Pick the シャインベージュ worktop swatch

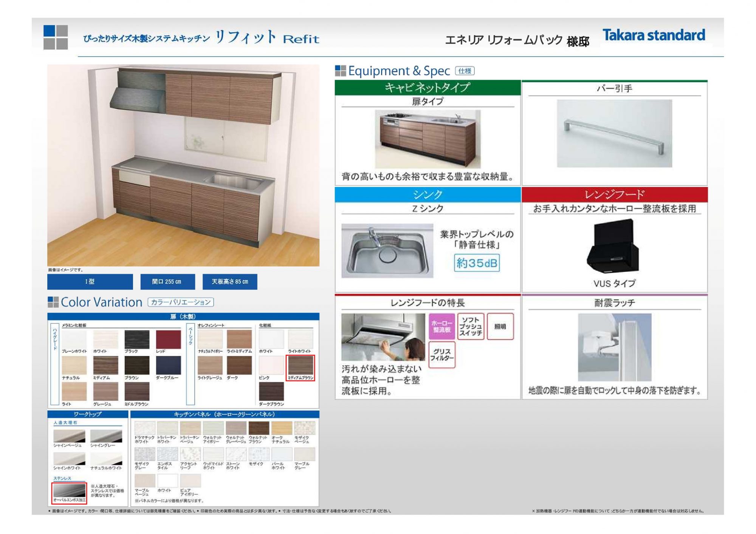coord(69,436)
